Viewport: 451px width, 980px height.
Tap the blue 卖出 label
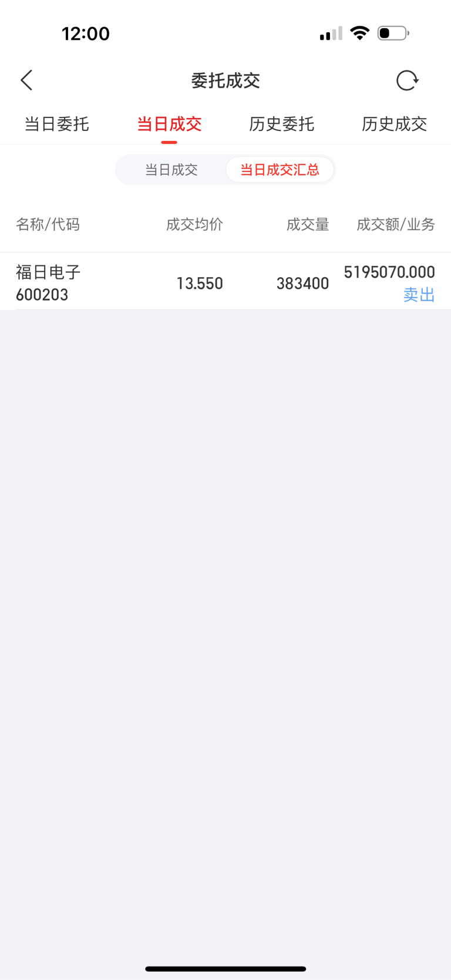coord(419,295)
